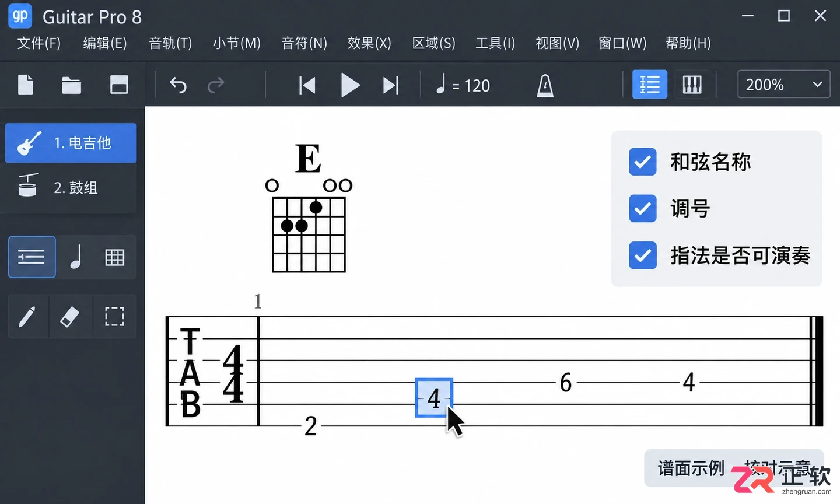
Task: Select the 鼓组 drum track
Action: coord(71,187)
